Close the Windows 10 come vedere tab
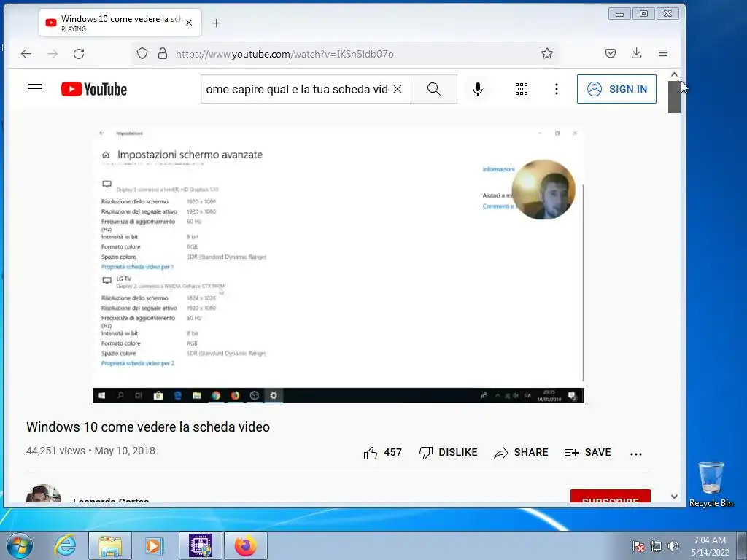This screenshot has width=747, height=560. (x=189, y=23)
